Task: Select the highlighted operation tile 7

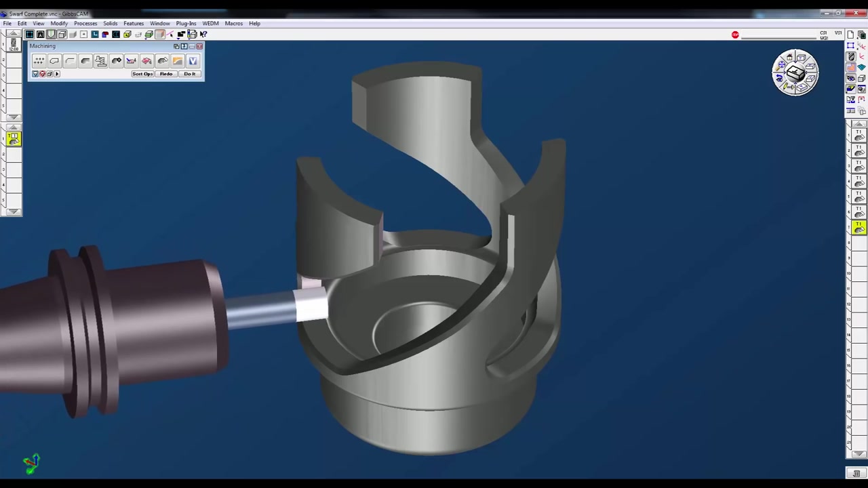Action: pos(859,228)
